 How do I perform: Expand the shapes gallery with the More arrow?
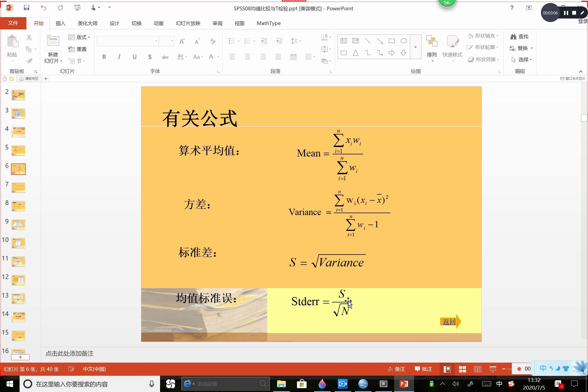415,47
